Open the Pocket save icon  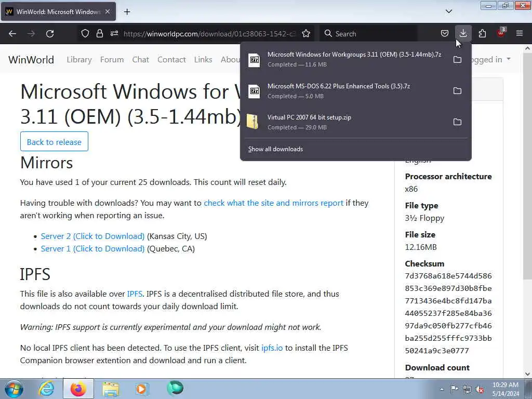click(x=445, y=34)
